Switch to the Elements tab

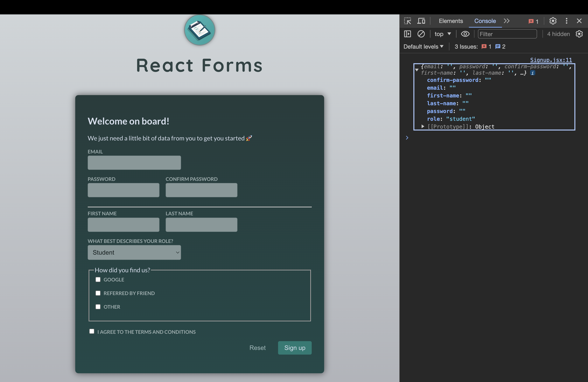coord(451,21)
